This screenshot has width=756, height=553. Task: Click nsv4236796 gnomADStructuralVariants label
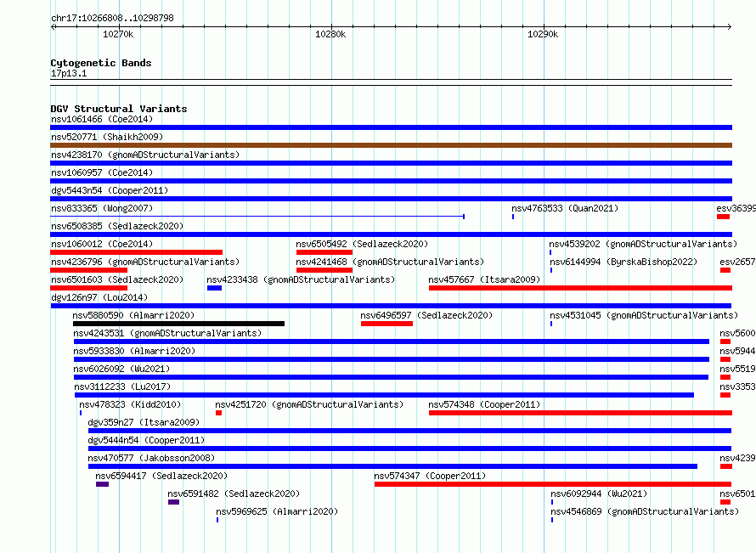[x=145, y=262]
